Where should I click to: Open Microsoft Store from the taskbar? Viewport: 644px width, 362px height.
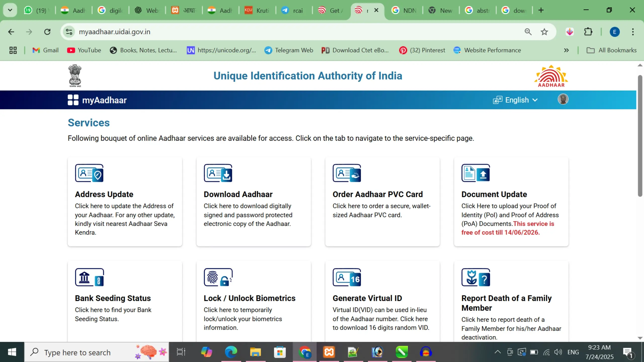point(280,352)
